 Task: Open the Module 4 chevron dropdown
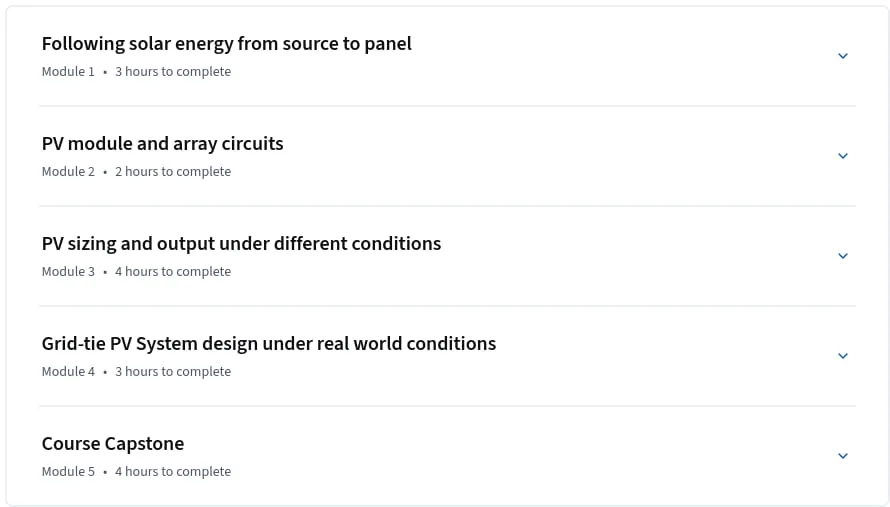pos(843,355)
